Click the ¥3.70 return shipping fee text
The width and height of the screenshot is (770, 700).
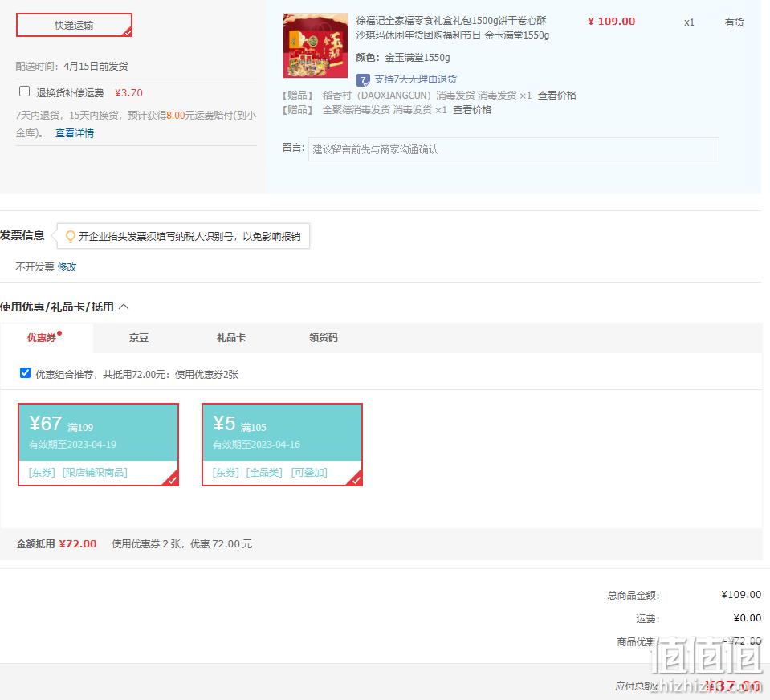[x=128, y=93]
